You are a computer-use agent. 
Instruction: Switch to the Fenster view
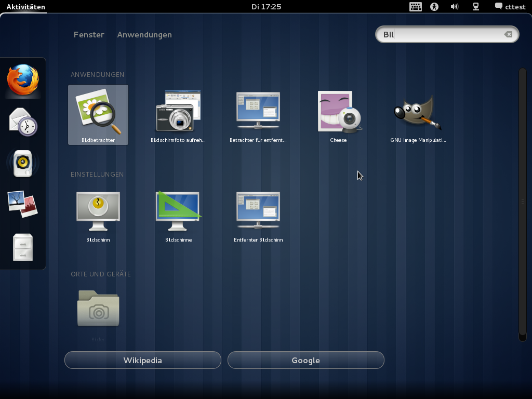pos(89,35)
